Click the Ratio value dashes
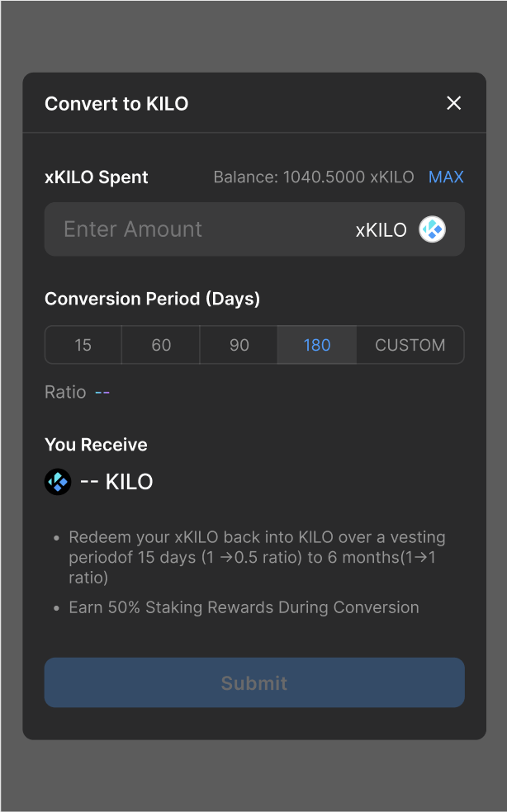Image resolution: width=507 pixels, height=812 pixels. tap(102, 392)
